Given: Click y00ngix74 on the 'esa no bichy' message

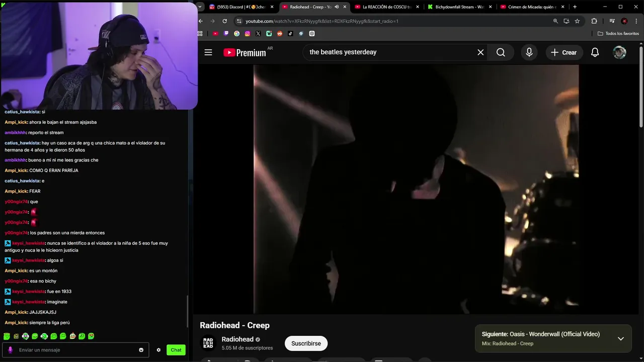Looking at the screenshot, I should coord(16,281).
